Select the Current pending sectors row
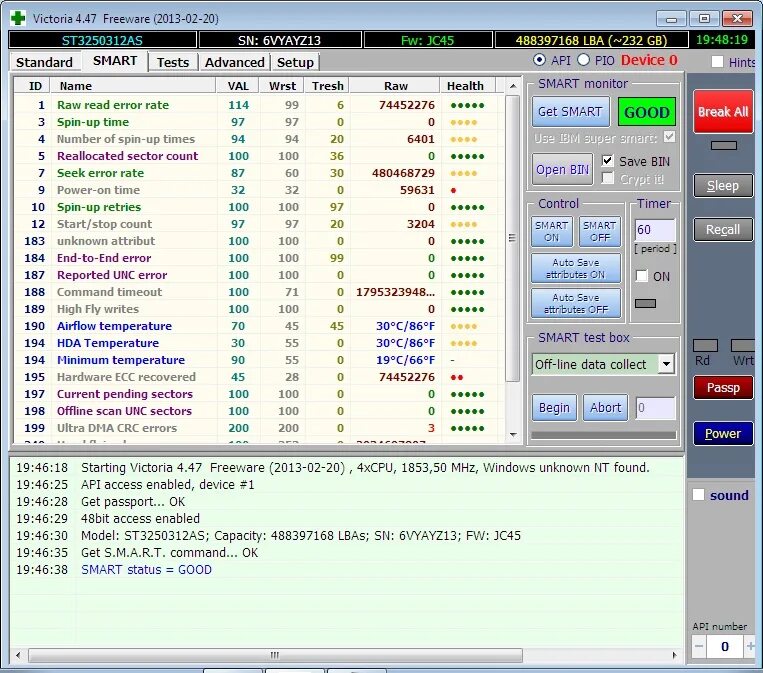This screenshot has height=673, width=763. [258, 394]
